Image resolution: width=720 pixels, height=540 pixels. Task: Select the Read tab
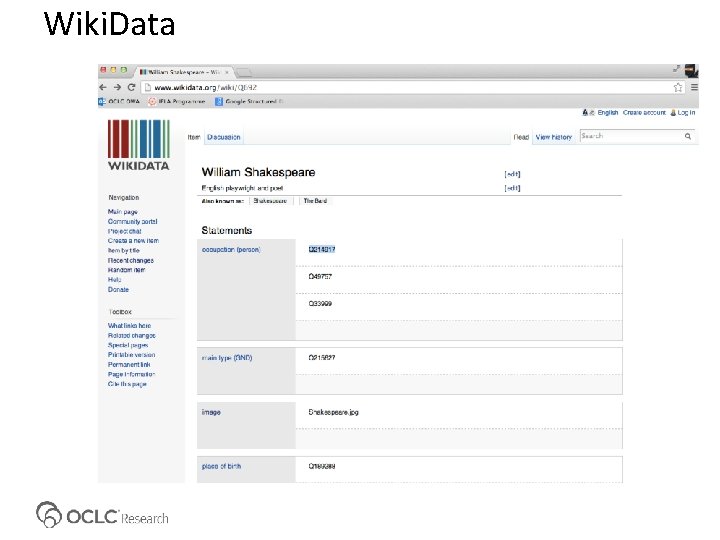(x=521, y=137)
